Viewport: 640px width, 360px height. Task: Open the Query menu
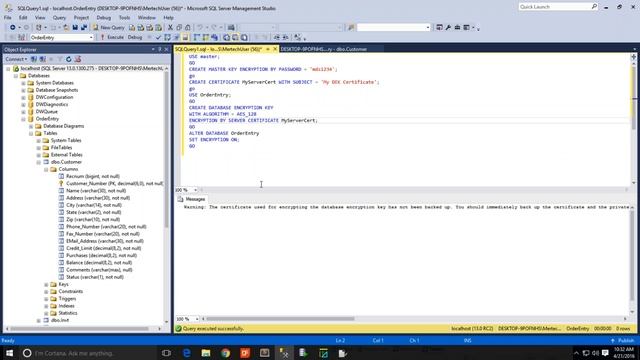[x=59, y=18]
